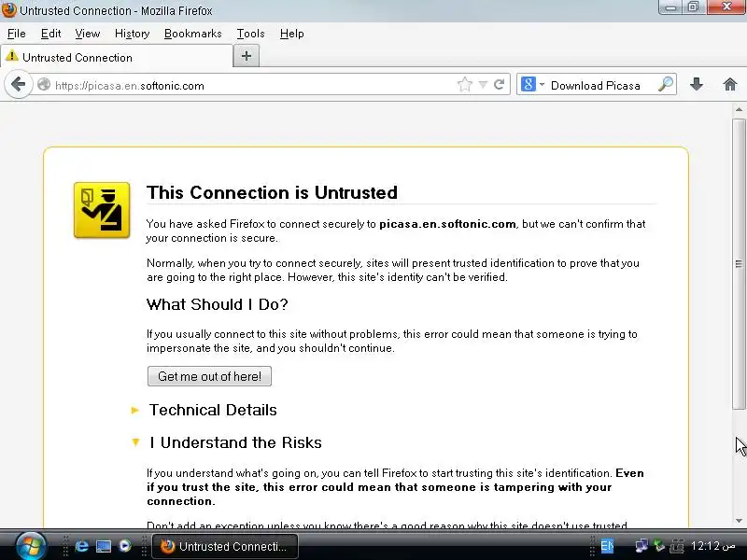747x560 pixels.
Task: Open the File menu
Action: (x=17, y=34)
